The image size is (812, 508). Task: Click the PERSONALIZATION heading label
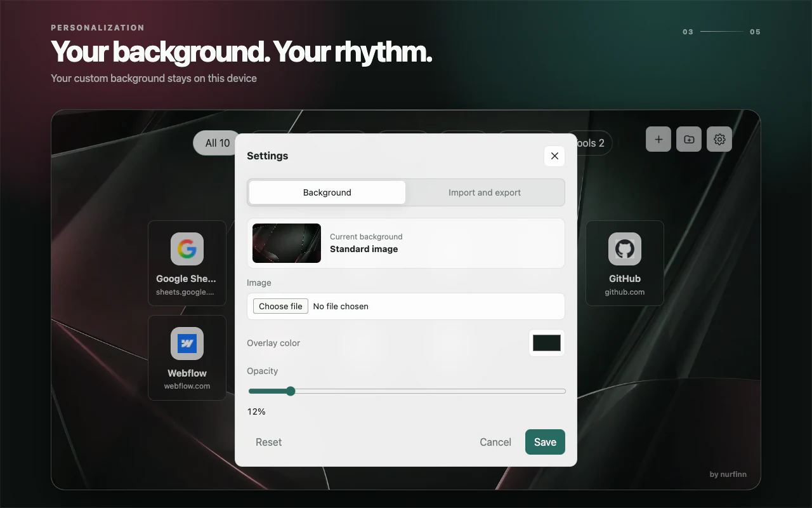pos(98,28)
